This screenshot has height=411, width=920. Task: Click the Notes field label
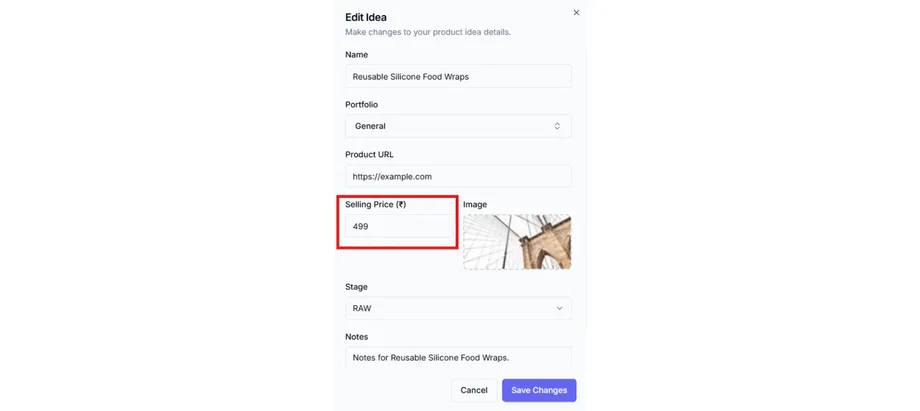356,337
